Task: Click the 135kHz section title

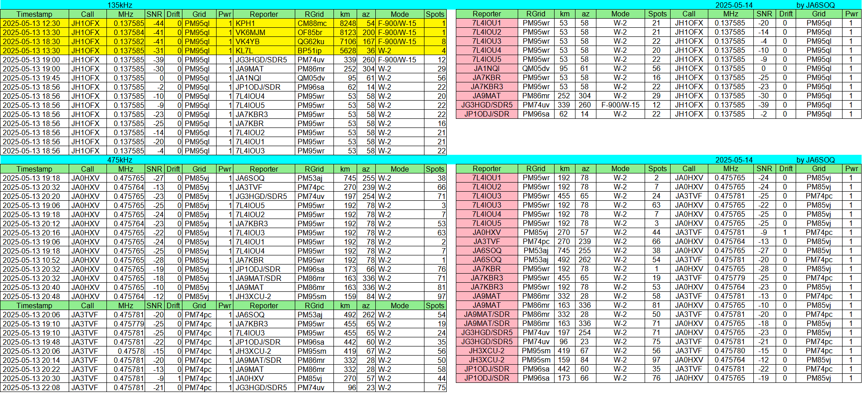Action: (x=120, y=5)
